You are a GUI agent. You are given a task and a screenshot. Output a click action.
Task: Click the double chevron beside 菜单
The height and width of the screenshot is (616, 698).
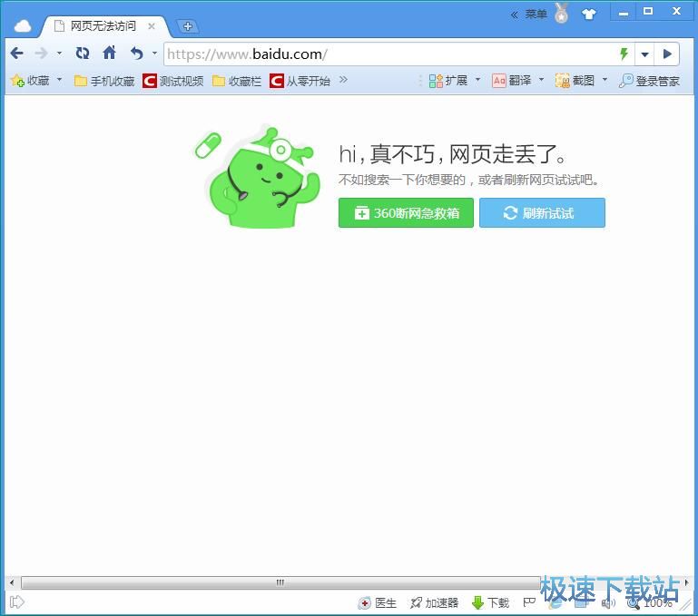click(x=514, y=15)
